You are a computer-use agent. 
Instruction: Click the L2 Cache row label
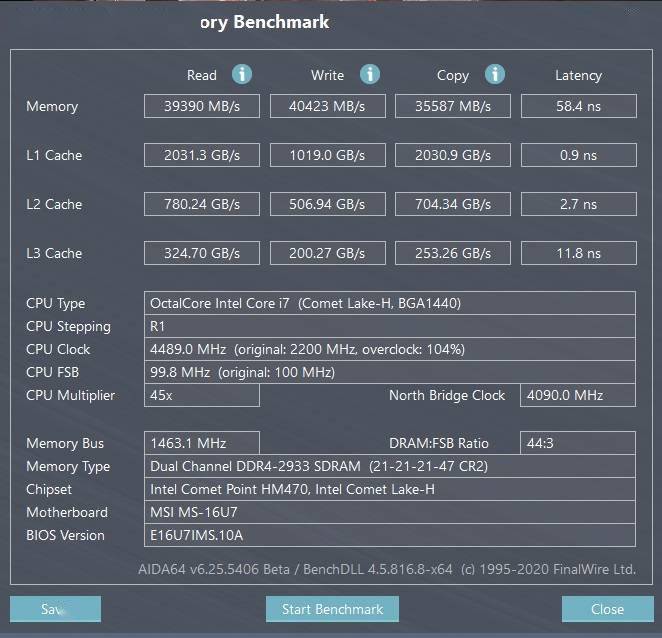click(x=54, y=204)
